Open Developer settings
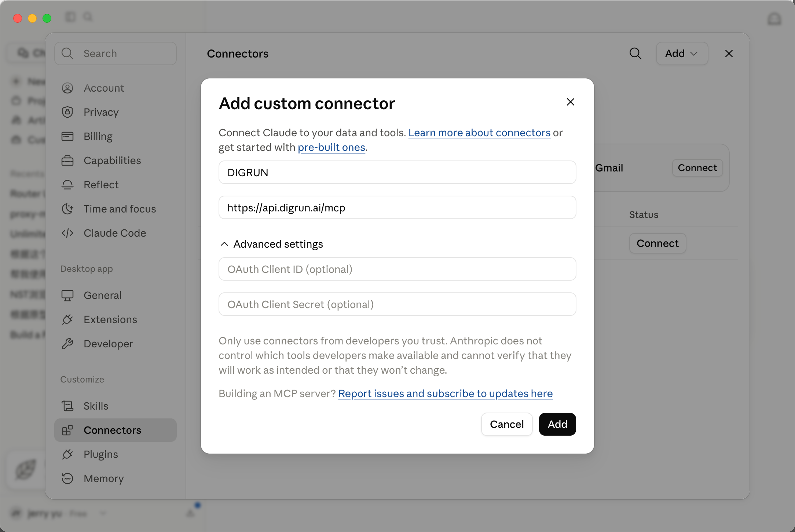Viewport: 795px width, 532px height. coord(115,344)
